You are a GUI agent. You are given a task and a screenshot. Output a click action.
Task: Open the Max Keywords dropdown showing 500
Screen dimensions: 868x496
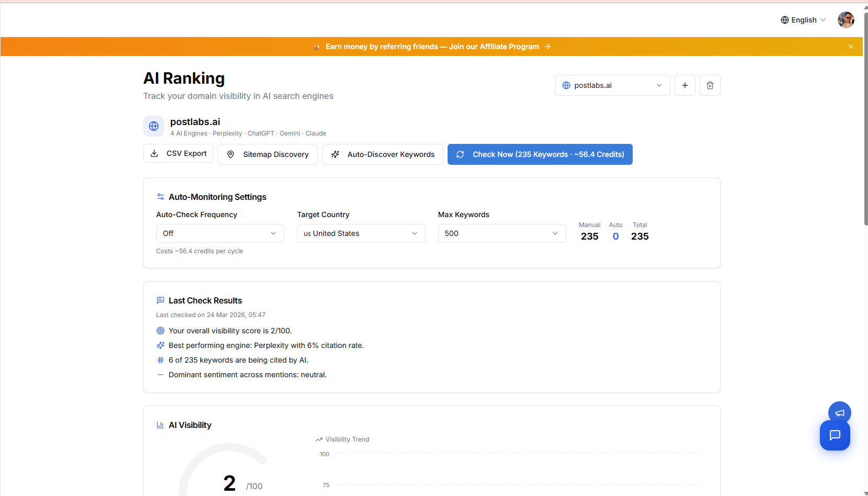[502, 233]
